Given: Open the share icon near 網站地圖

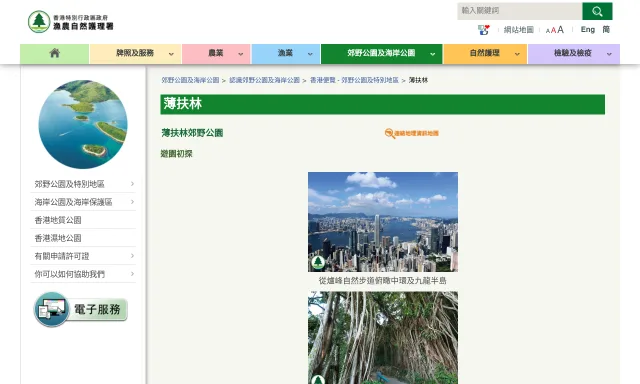Looking at the screenshot, I should point(484,30).
